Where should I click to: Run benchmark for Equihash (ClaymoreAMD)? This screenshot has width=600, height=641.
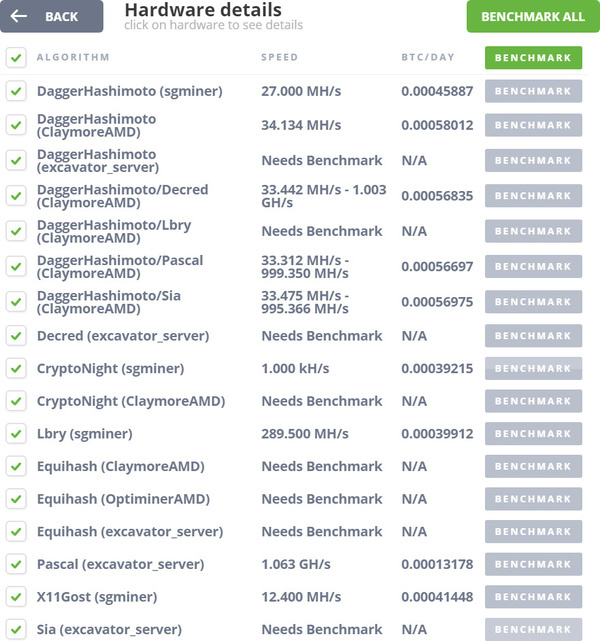[533, 467]
